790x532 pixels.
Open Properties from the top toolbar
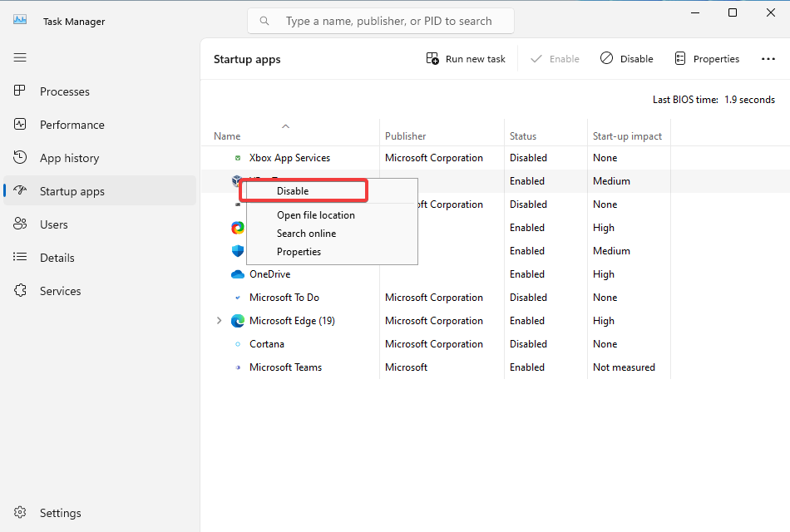pyautogui.click(x=706, y=59)
